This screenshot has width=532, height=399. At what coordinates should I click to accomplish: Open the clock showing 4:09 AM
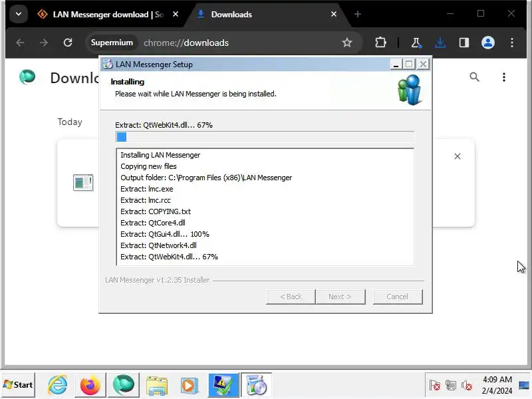[497, 385]
